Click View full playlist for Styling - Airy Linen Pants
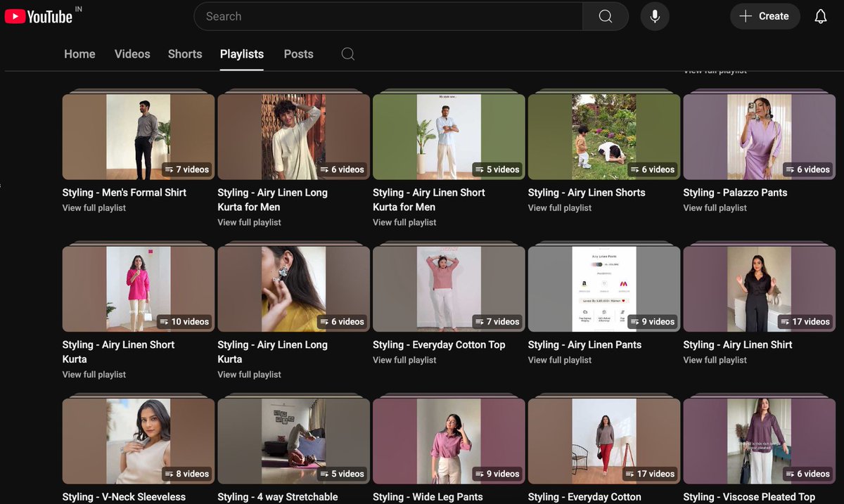 [559, 360]
